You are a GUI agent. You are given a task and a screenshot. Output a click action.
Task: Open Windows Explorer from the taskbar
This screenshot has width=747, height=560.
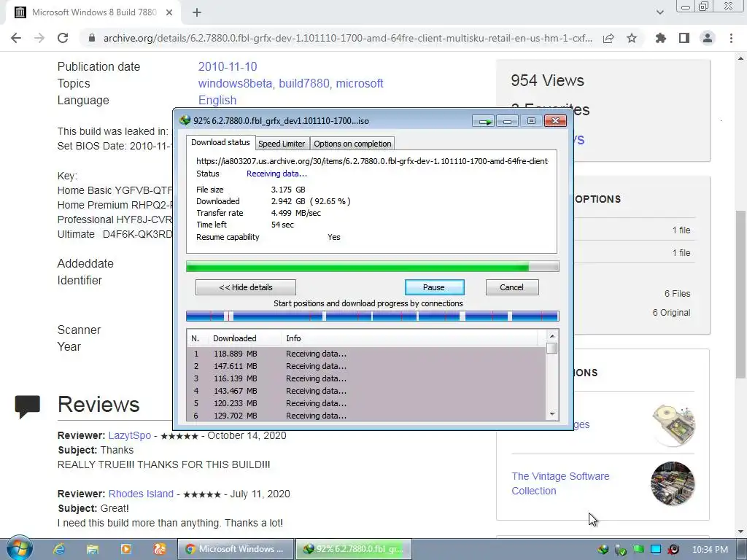coord(93,549)
